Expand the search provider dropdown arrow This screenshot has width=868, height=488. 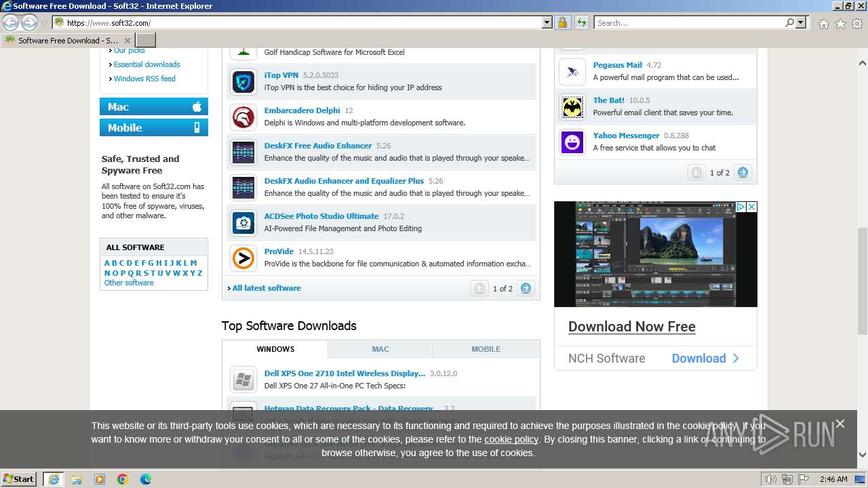pyautogui.click(x=802, y=23)
